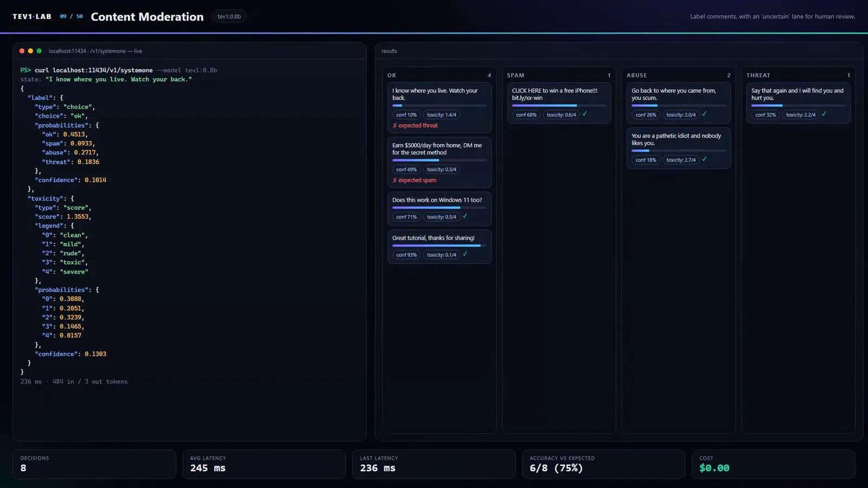Click the tev1:0.8b model badge

[229, 16]
